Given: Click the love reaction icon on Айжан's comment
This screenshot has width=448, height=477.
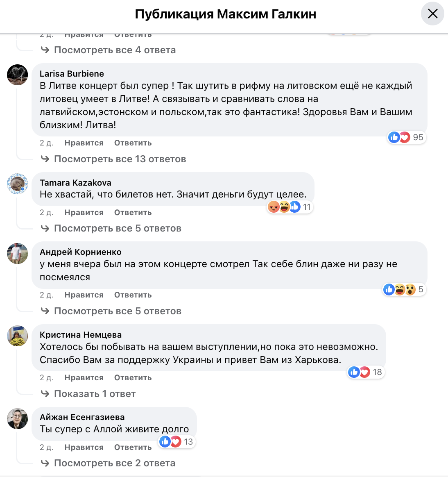Looking at the screenshot, I should coord(175,441).
